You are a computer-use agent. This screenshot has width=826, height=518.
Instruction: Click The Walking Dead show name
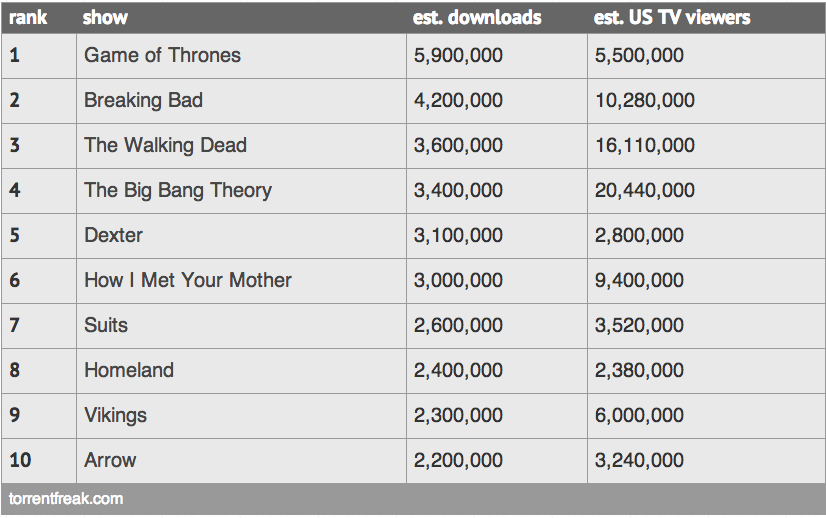(x=165, y=145)
